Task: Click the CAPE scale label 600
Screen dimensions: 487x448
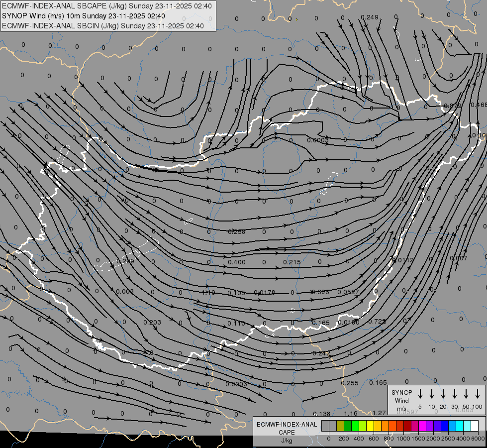Action: [x=374, y=439]
